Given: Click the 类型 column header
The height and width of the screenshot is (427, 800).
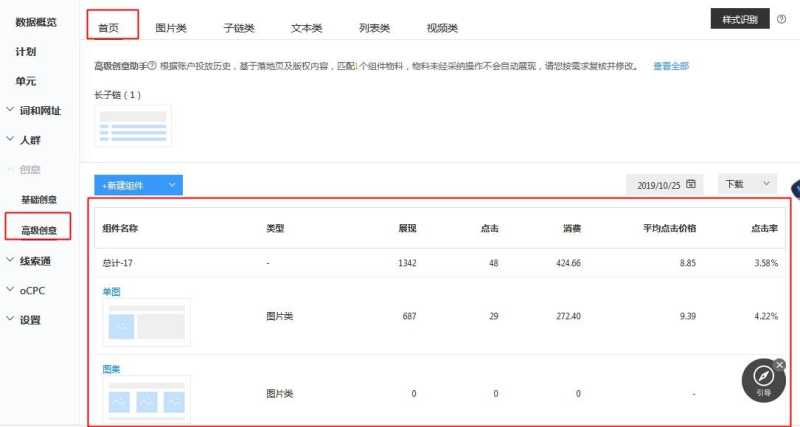Looking at the screenshot, I should (275, 228).
